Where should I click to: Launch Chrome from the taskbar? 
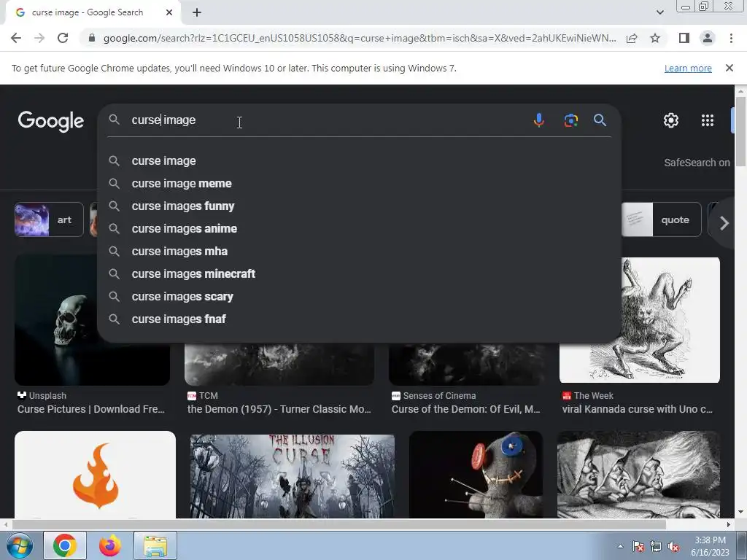click(x=65, y=545)
